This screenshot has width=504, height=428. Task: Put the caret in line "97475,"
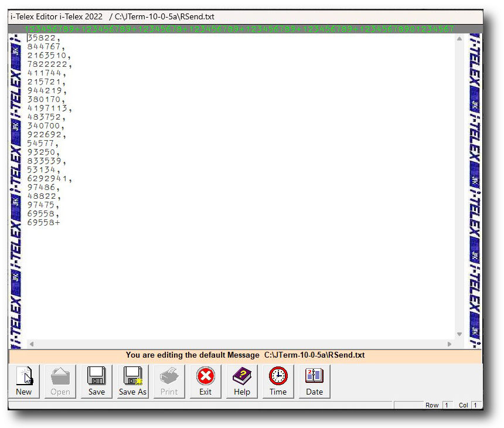(43, 205)
